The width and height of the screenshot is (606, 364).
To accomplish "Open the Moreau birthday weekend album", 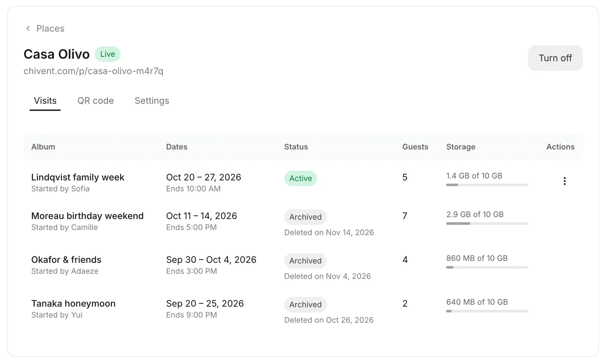I will point(87,216).
